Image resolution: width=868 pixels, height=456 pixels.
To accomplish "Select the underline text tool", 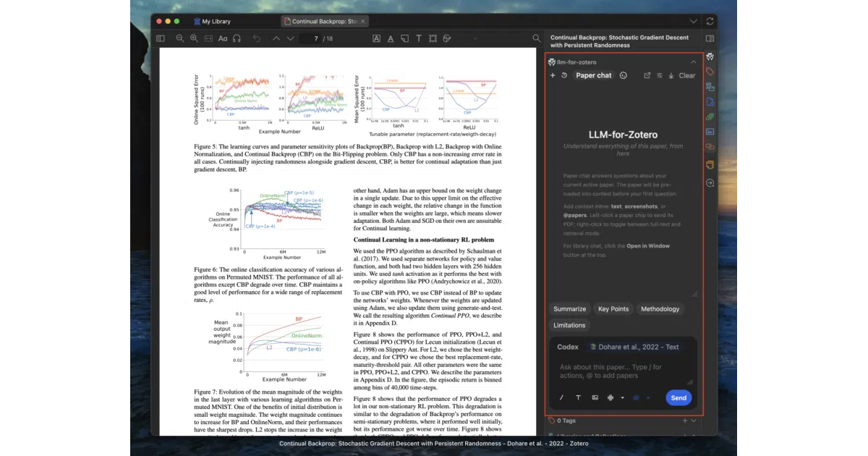I will 391,38.
